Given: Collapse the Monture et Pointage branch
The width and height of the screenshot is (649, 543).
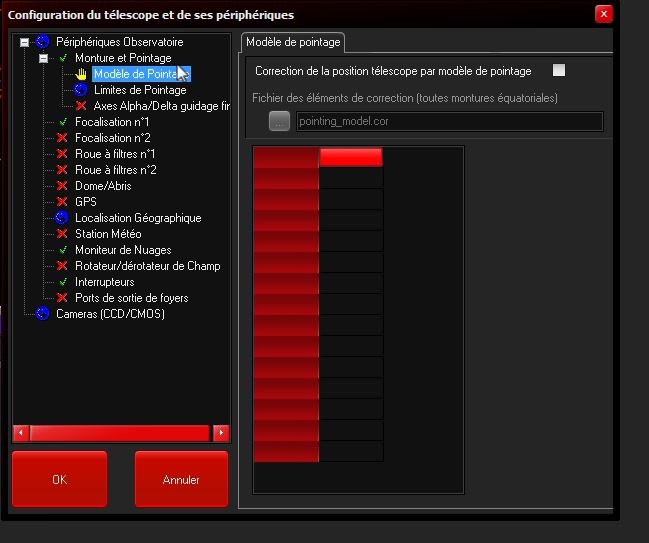Looking at the screenshot, I should coord(43,58).
